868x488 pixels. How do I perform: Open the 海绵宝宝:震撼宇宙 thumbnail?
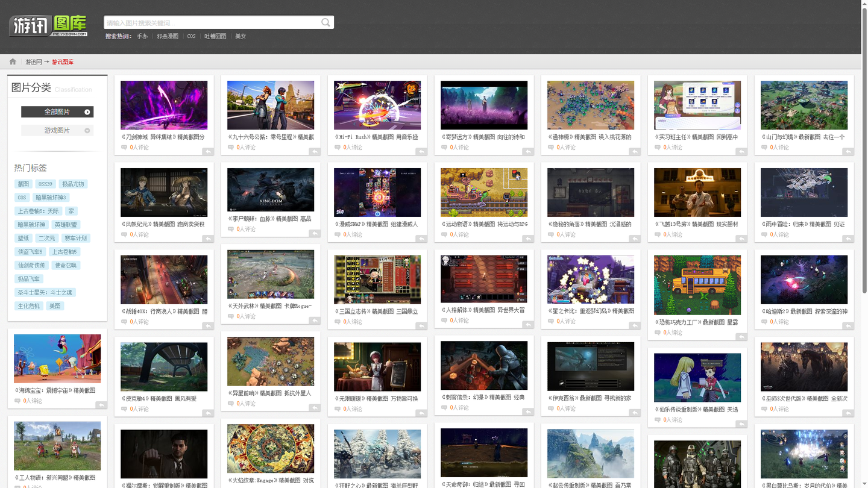pos(57,358)
